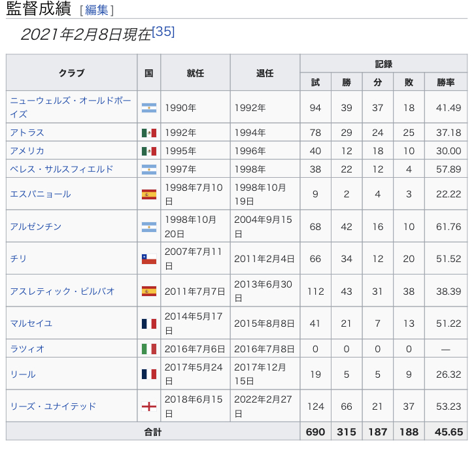Open the ベレス・サルスフィエルド link

61,169
